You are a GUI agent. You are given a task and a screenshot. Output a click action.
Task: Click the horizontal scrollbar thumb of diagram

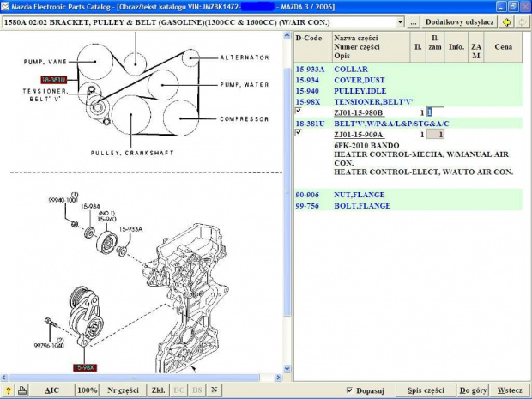tap(135, 378)
